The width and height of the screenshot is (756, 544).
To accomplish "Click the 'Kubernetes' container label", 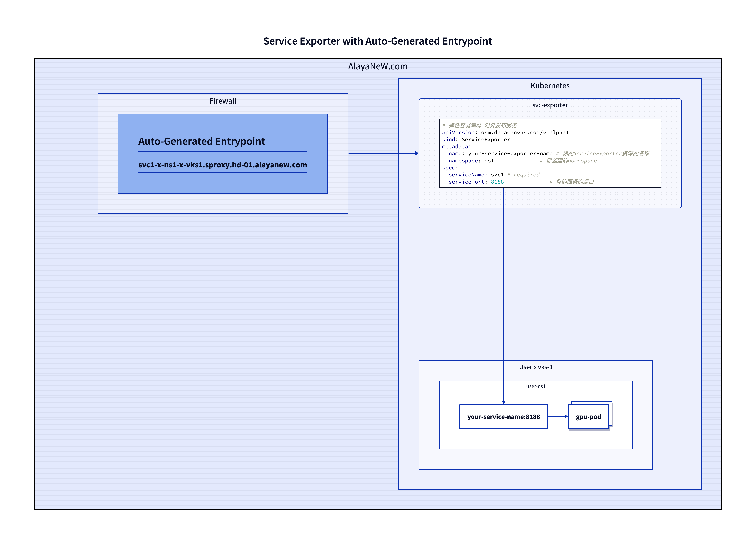I will [550, 86].
